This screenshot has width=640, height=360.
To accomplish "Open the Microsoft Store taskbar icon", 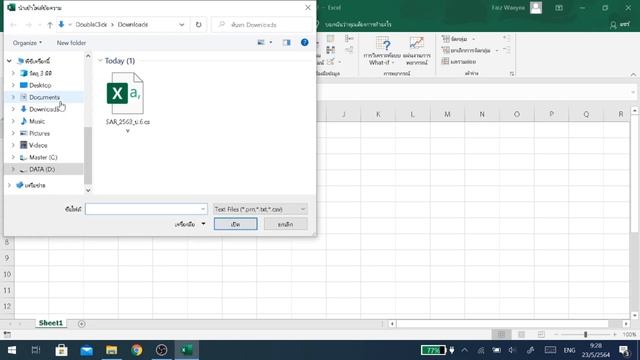I will point(62,350).
